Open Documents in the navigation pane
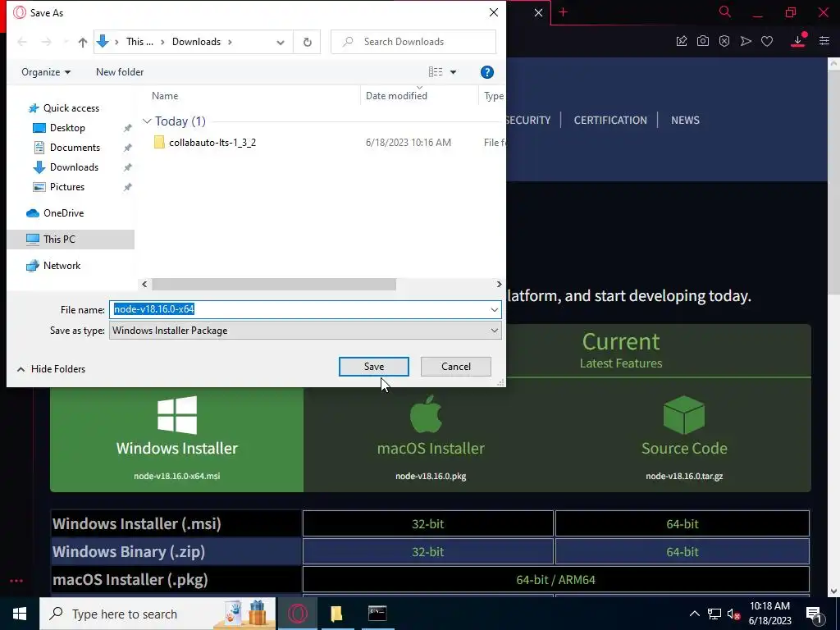The image size is (840, 630). [75, 148]
